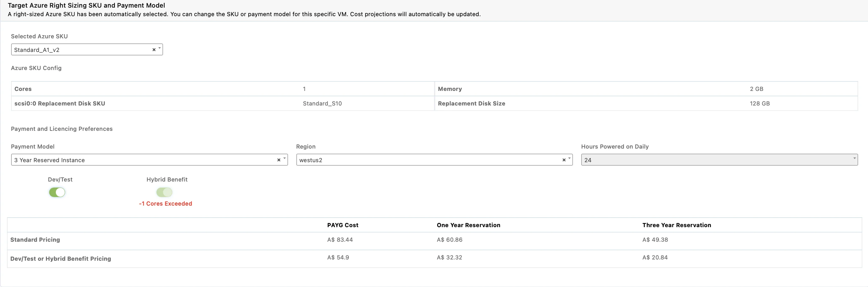
Task: Click the Standard Pricing row label
Action: coord(35,240)
